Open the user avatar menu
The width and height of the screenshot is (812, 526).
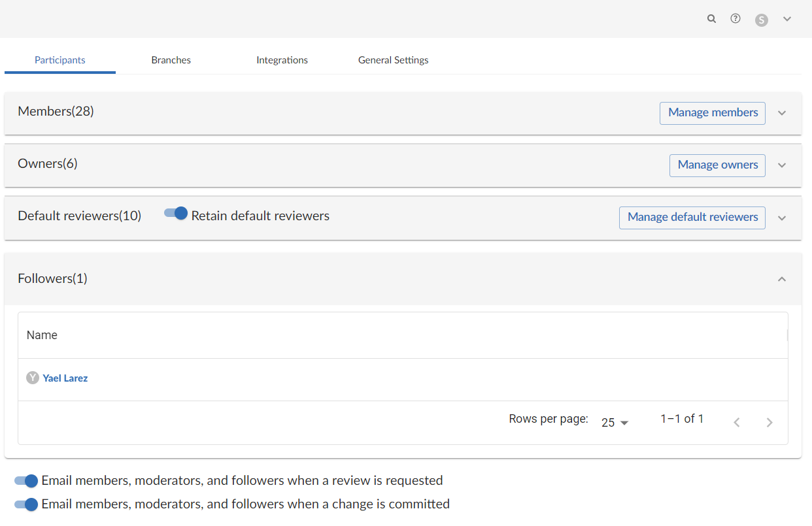pos(761,19)
